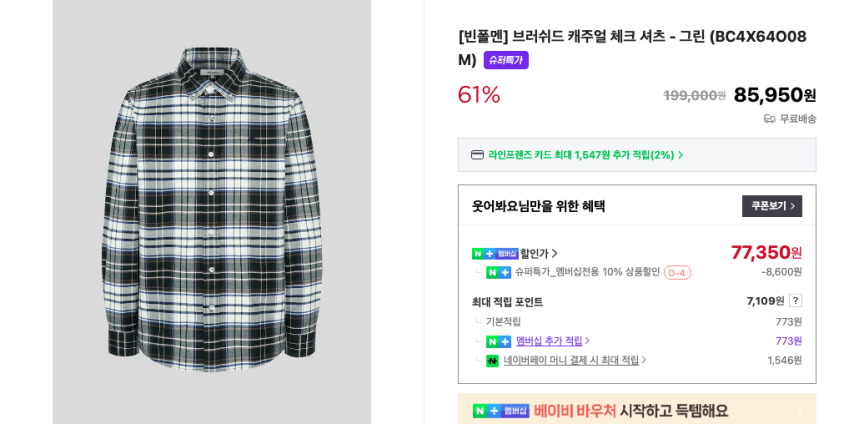
Task: Click the 베이비 바우처 시작하고 득템해요 banner text
Action: point(631,411)
